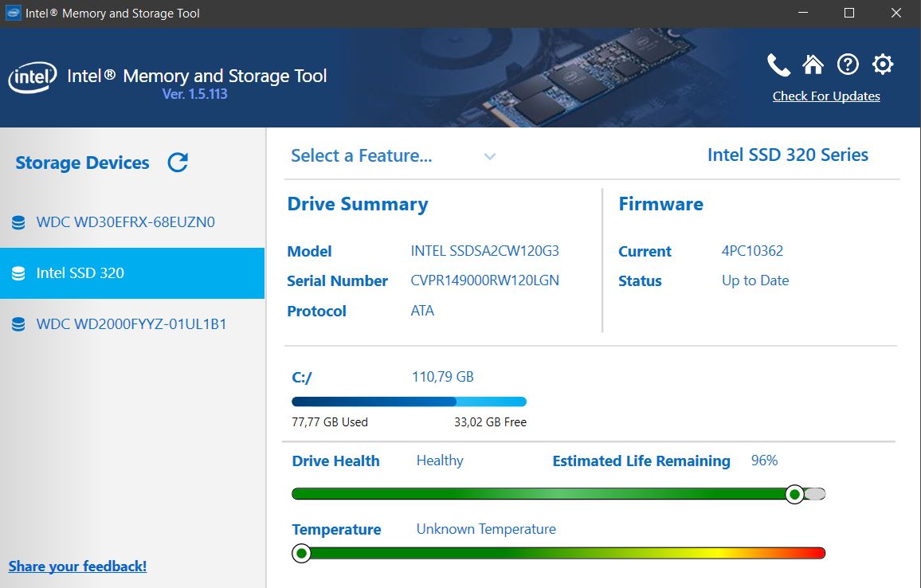Viewport: 921px width, 588px height.
Task: Choose WDC WD2000FYYZ-01UL1B1 drive entry
Action: (x=131, y=324)
